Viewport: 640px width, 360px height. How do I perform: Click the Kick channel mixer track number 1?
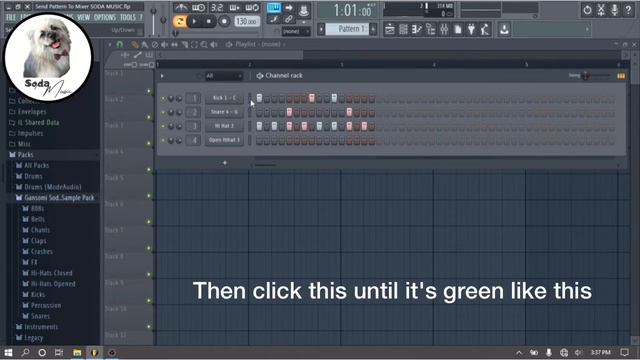coord(193,98)
